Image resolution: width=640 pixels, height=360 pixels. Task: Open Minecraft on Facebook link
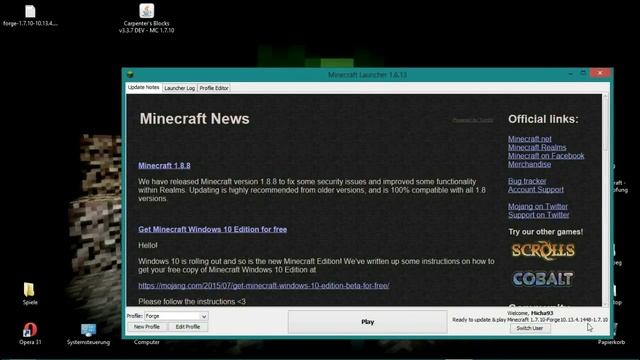[546, 156]
